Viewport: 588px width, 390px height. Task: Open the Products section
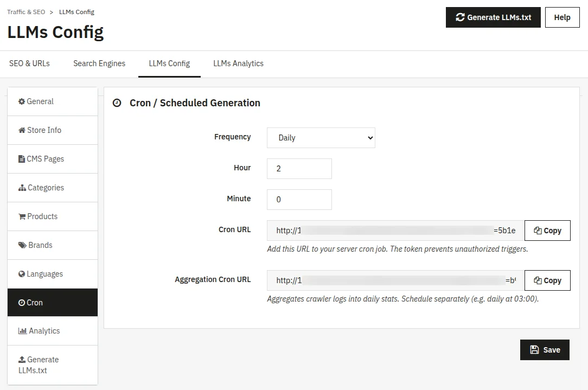[x=53, y=216]
